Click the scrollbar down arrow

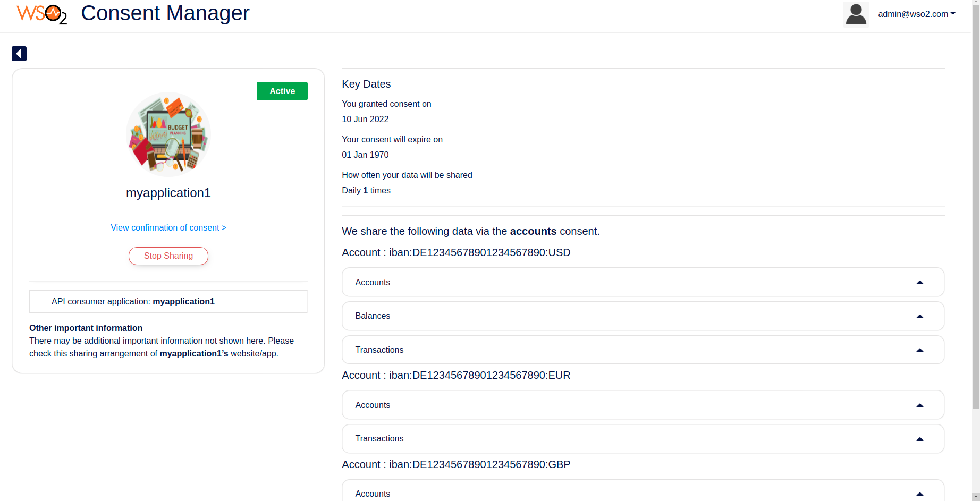976,497
